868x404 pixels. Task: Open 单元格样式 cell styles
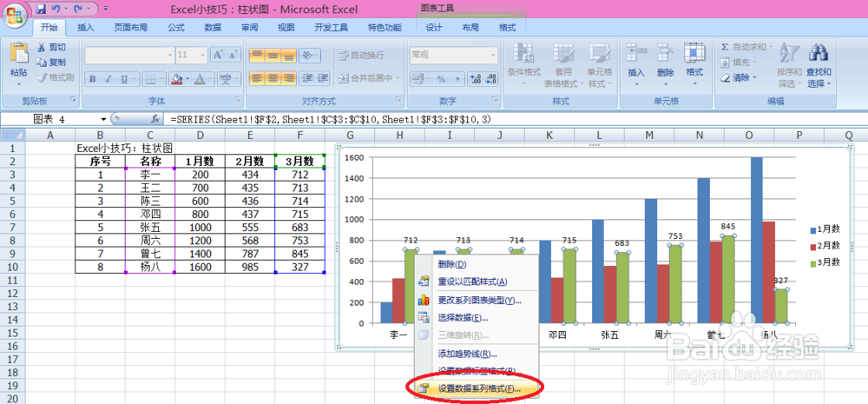(x=600, y=65)
